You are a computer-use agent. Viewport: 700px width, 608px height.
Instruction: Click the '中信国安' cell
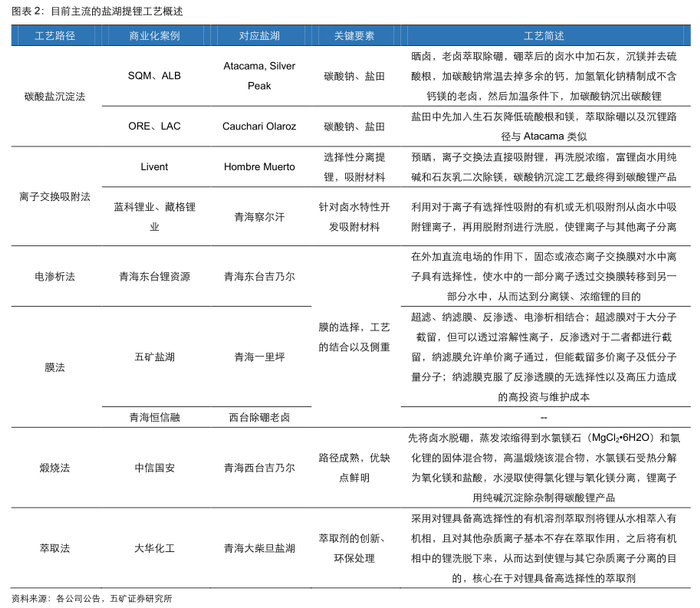pos(154,468)
